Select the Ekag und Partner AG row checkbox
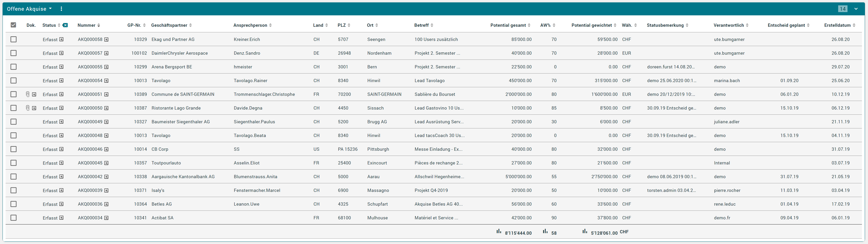 click(14, 39)
